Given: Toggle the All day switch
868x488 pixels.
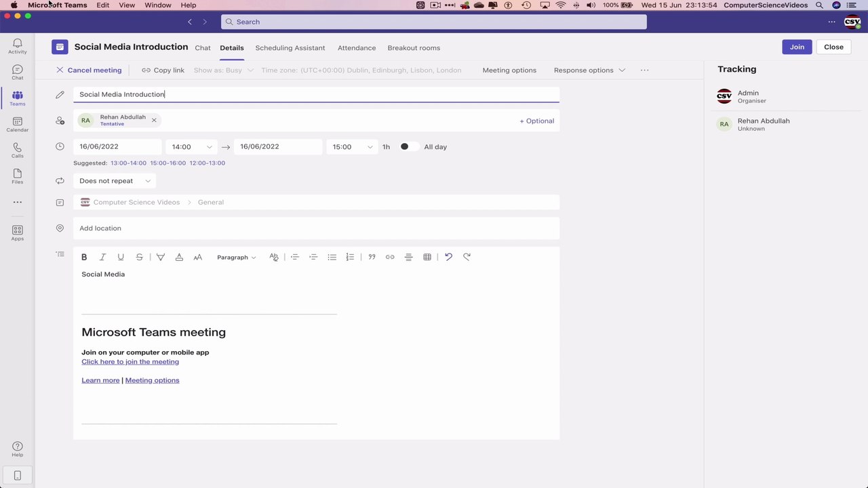Looking at the screenshot, I should [408, 146].
